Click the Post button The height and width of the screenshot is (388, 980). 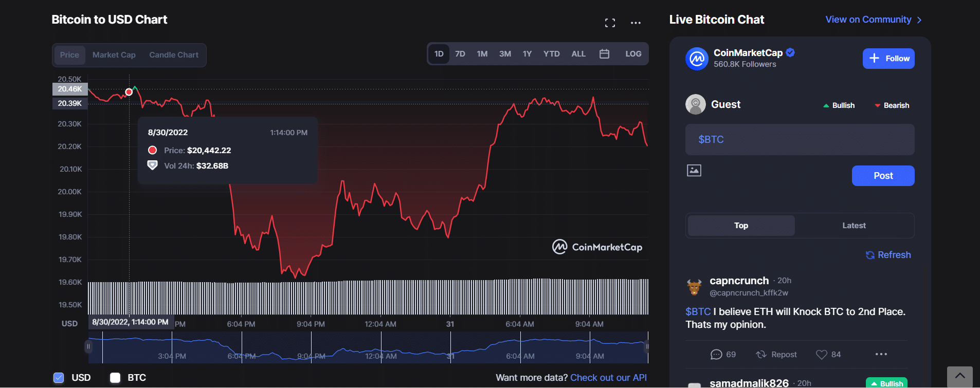tap(883, 176)
